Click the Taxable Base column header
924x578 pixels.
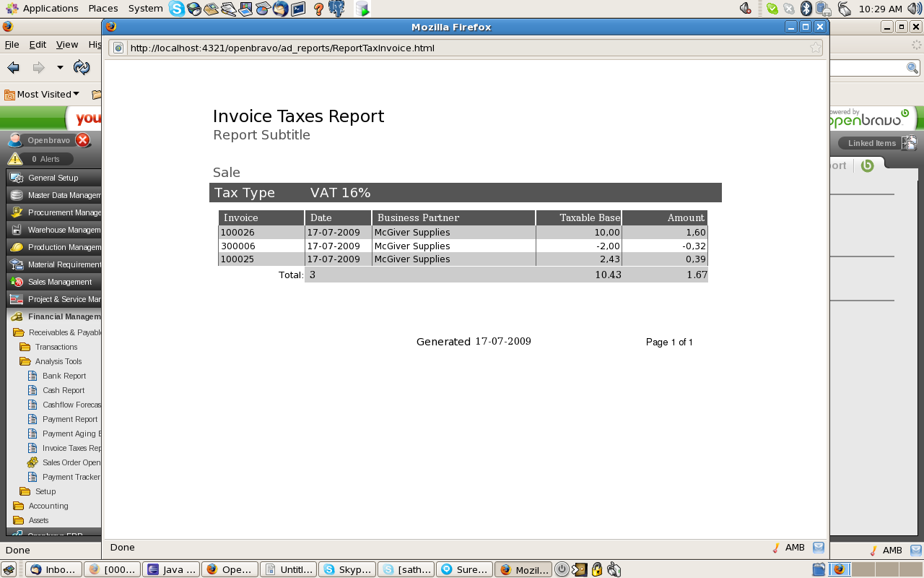click(x=579, y=217)
